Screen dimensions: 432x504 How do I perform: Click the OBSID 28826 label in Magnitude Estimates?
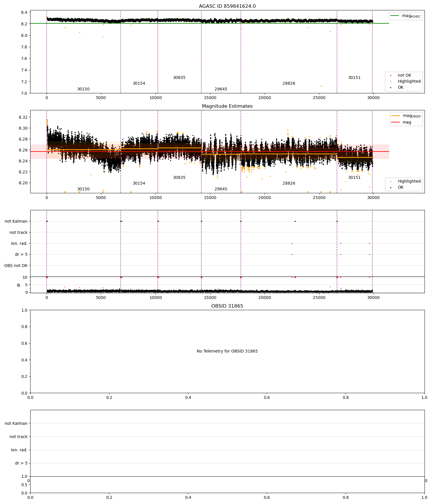point(289,183)
